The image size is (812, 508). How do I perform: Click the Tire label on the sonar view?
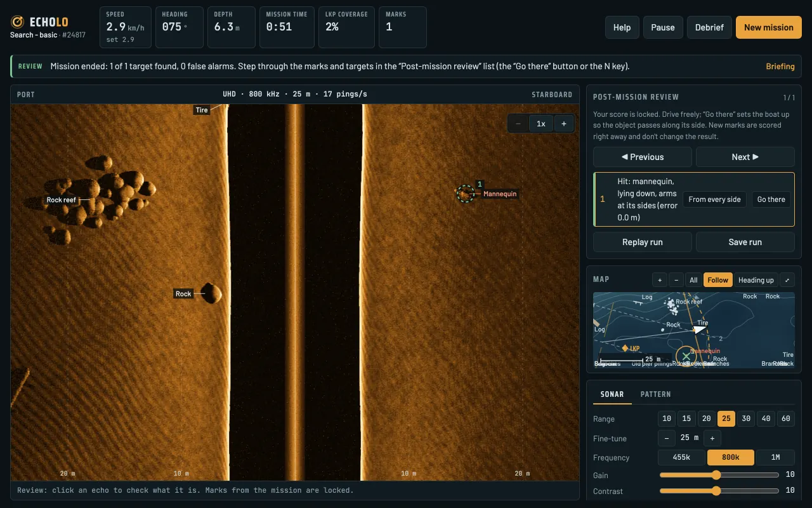(x=202, y=110)
